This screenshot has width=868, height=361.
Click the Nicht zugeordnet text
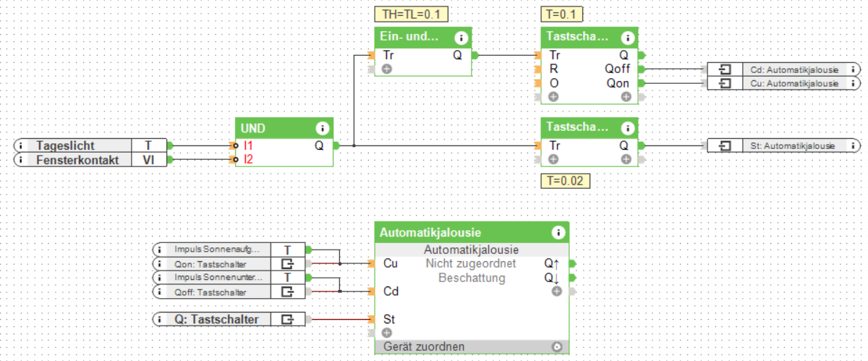click(472, 263)
